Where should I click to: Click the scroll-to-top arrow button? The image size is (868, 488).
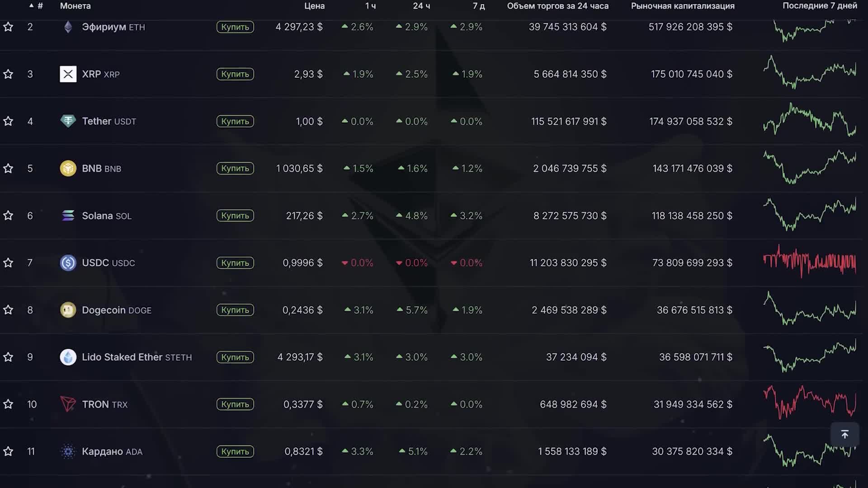pos(844,435)
